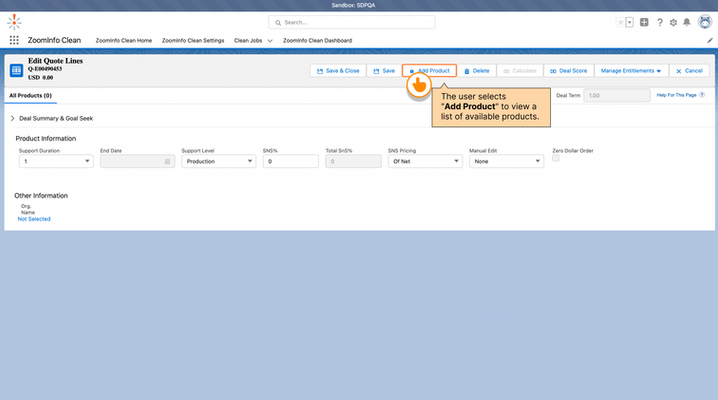
Task: Open the notifications bell icon
Action: coord(687,22)
